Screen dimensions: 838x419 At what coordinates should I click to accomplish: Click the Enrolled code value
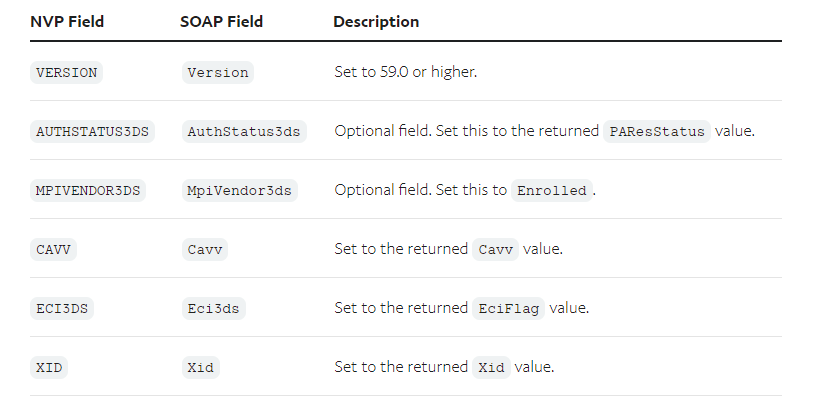[x=551, y=190]
